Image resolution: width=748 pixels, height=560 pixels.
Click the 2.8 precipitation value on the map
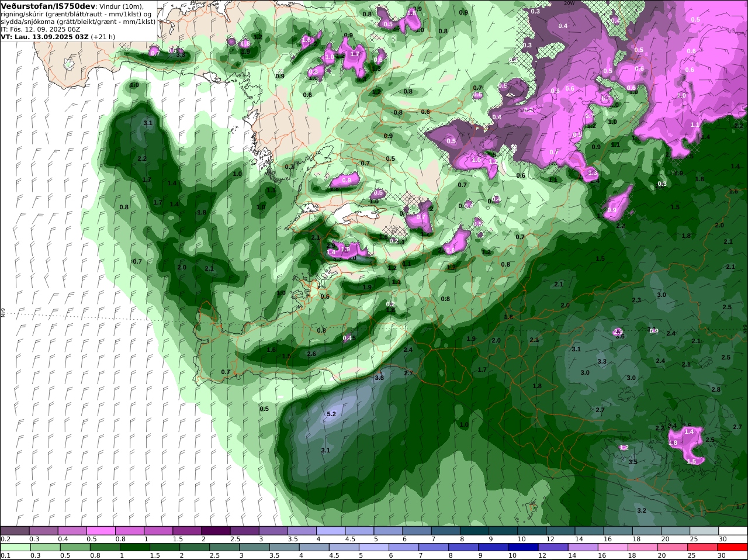tap(716, 389)
